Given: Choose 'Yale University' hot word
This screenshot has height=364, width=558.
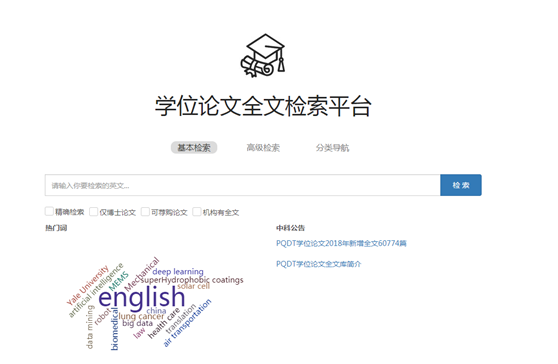Looking at the screenshot, I should click(88, 285).
